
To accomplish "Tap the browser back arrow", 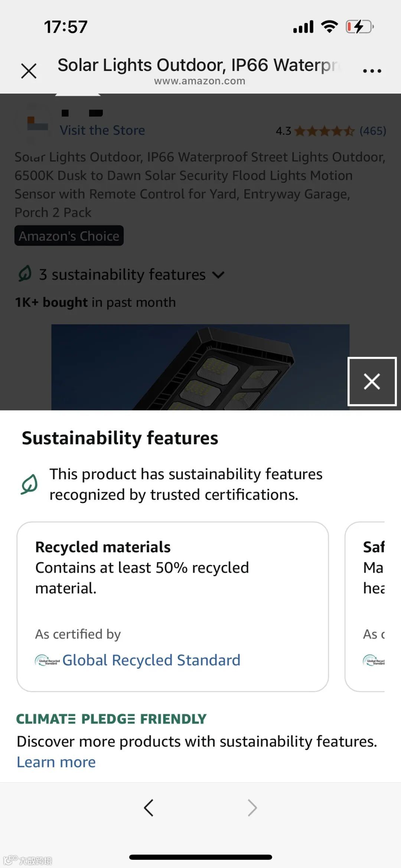I will click(x=149, y=807).
